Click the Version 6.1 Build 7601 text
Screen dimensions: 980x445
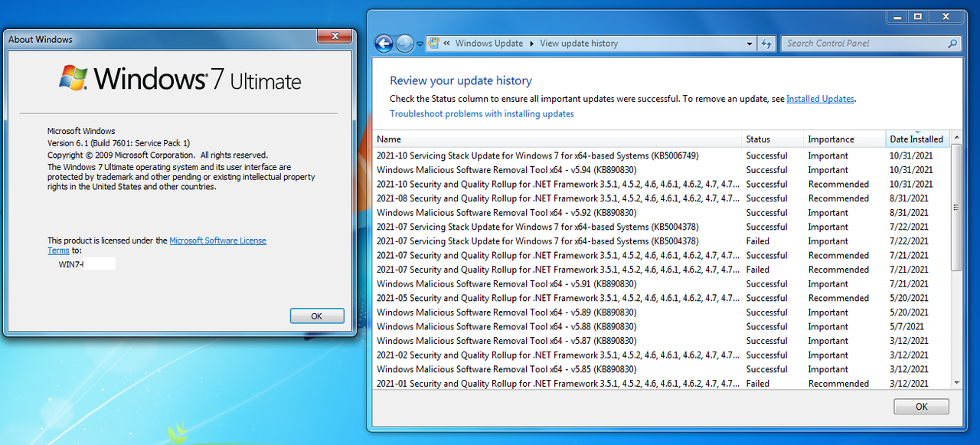coord(119,143)
